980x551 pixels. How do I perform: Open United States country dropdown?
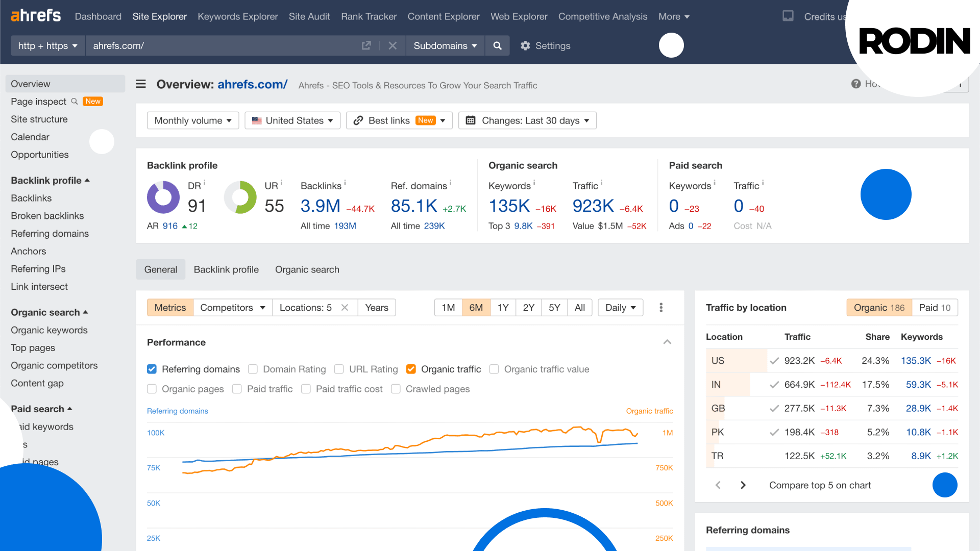coord(292,120)
